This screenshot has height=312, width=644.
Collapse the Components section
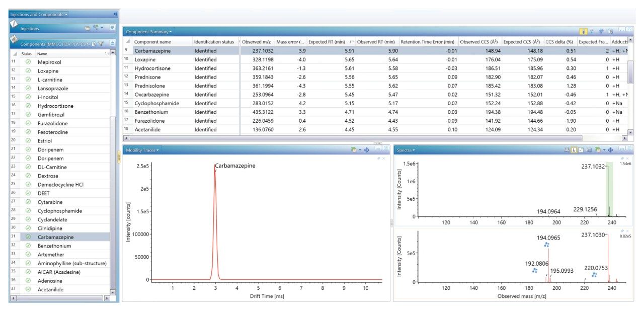(x=113, y=44)
